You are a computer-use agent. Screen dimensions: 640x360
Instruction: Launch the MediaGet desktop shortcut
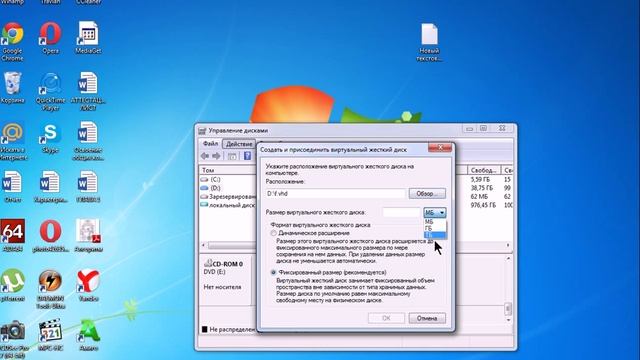click(x=88, y=38)
